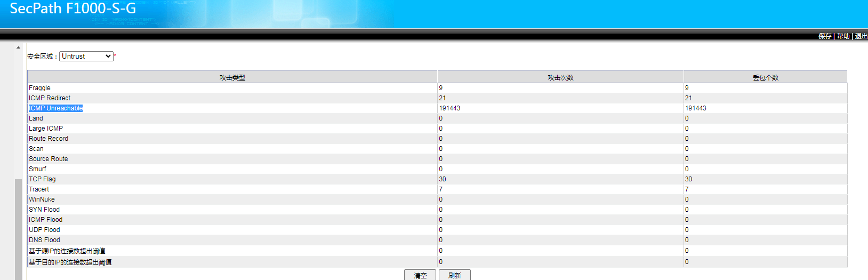
Task: Select the Large ICMP row label
Action: click(x=46, y=129)
